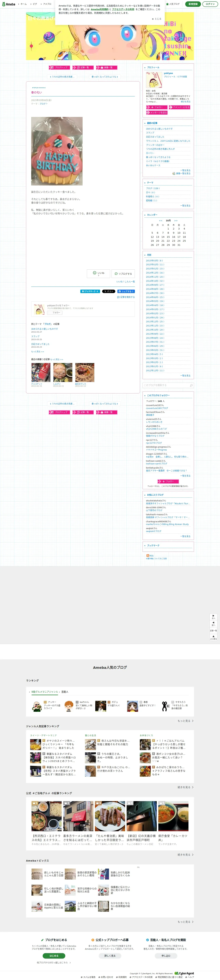Expand ranking もっと見る chevron link
Viewport: 220px width, 980px height.
[x=185, y=721]
